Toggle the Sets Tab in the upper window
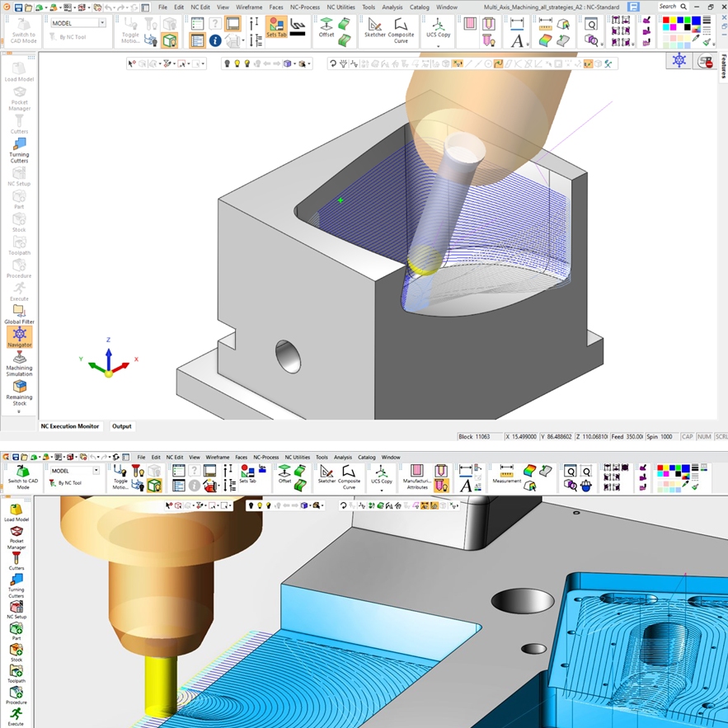 [276, 27]
